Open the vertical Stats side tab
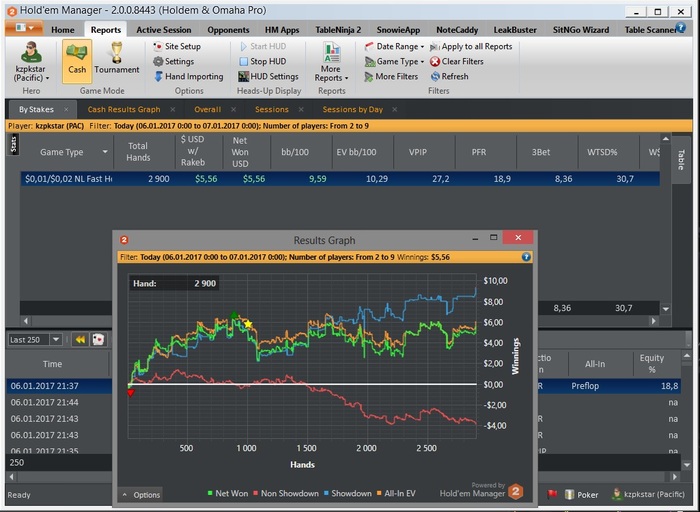The height and width of the screenshot is (512, 700). tap(13, 145)
